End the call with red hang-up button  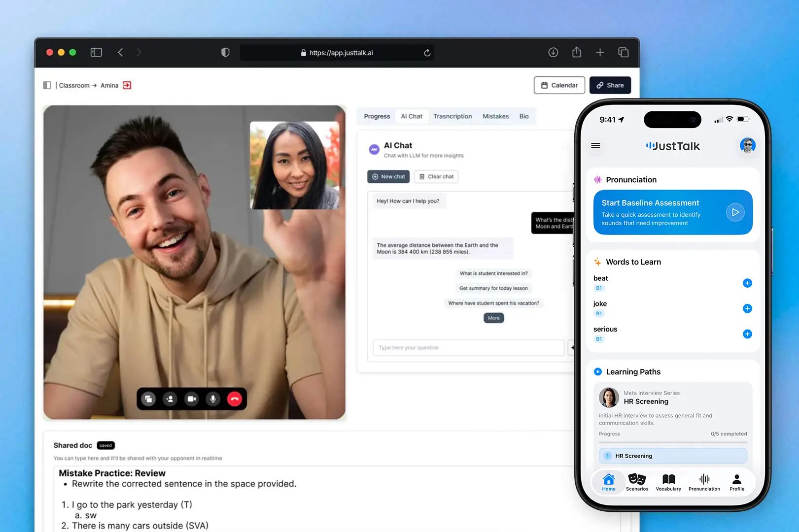point(235,399)
